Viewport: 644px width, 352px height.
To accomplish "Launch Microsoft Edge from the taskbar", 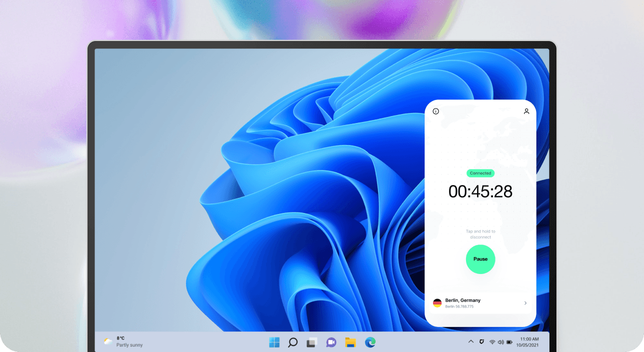I will pyautogui.click(x=370, y=342).
